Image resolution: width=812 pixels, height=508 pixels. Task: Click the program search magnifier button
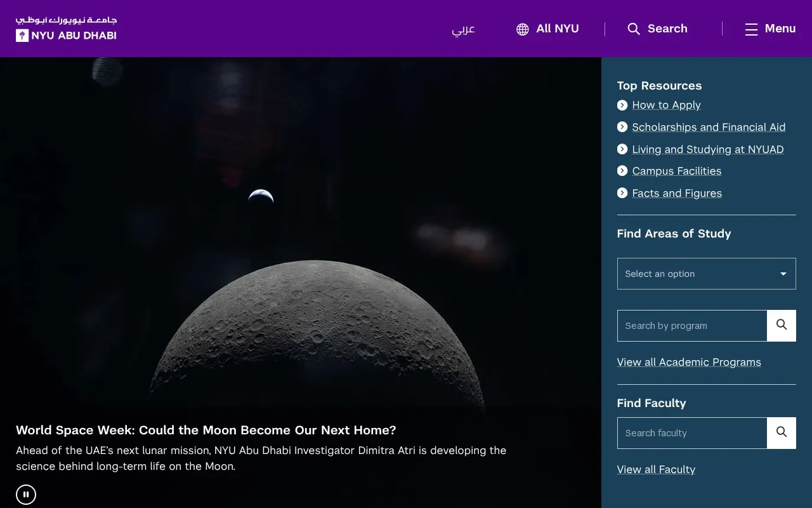pyautogui.click(x=782, y=326)
